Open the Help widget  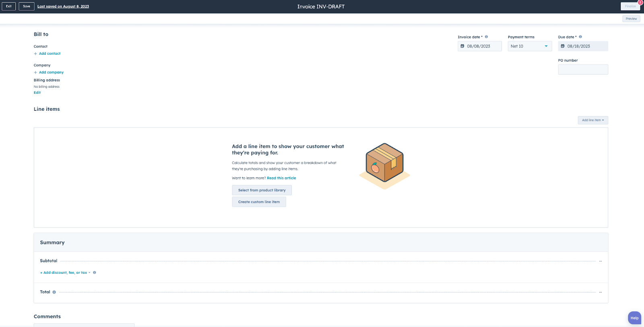click(634, 318)
